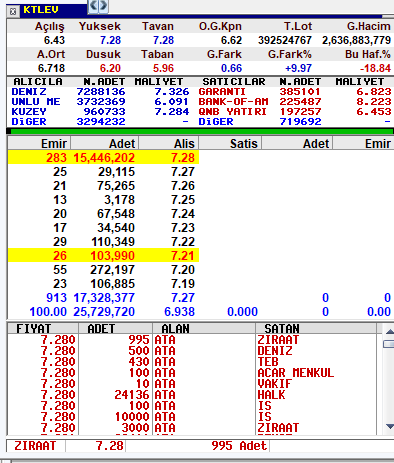The height and width of the screenshot is (463, 394).
Task: Select the ACAR MENKUL trade row
Action: coord(192,373)
